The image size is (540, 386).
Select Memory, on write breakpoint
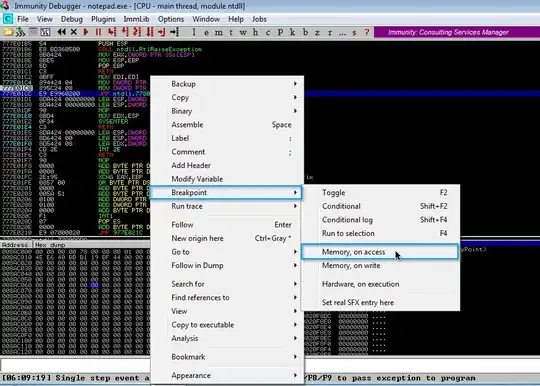tap(381, 265)
